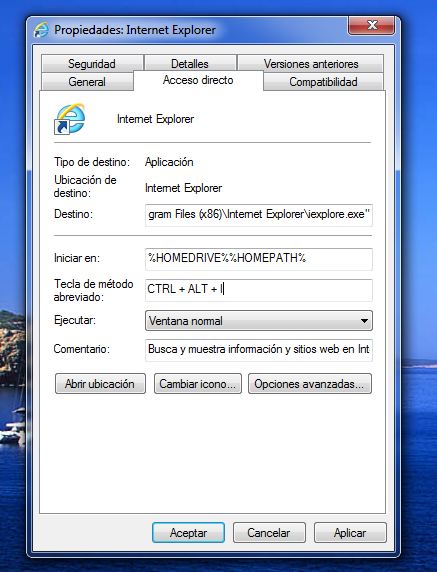Click the Aplicar button
This screenshot has width=437, height=572.
350,533
